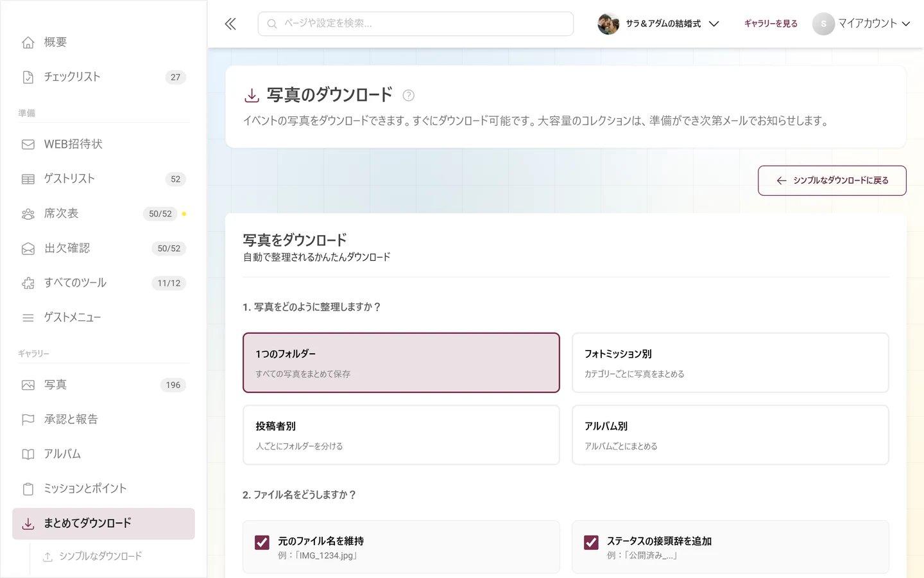Click the flag icon for 承認と報告
This screenshot has height=578, width=924.
(x=28, y=420)
